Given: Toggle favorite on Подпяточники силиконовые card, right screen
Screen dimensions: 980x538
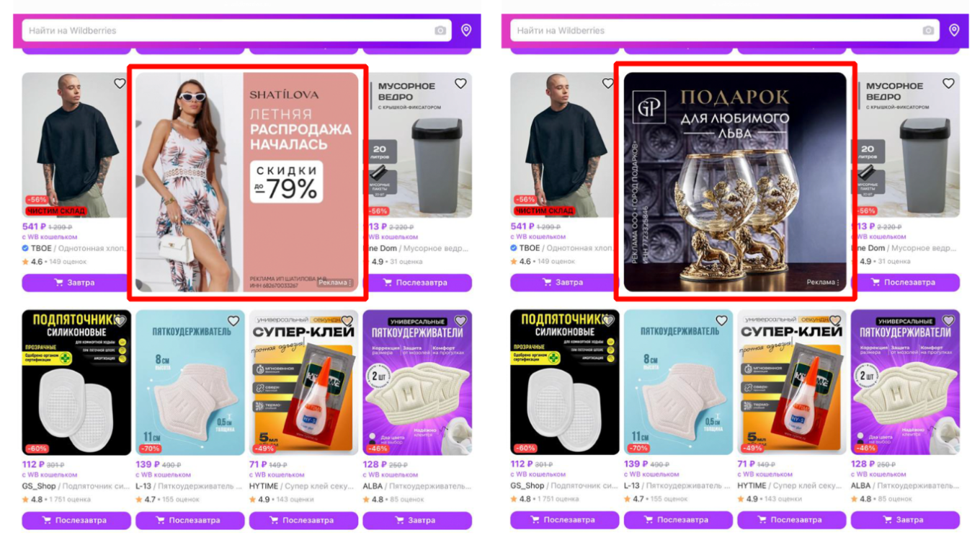Looking at the screenshot, I should [x=608, y=321].
